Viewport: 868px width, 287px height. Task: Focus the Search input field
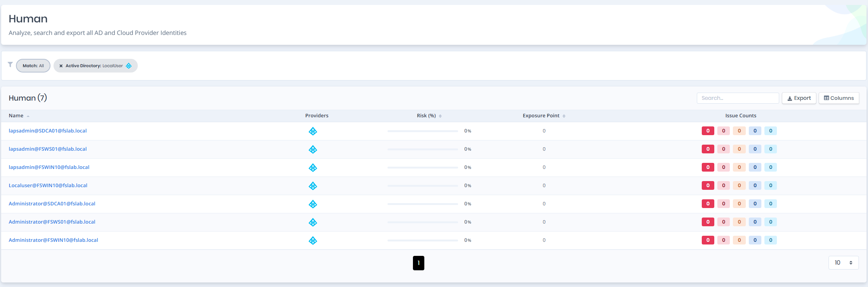738,98
